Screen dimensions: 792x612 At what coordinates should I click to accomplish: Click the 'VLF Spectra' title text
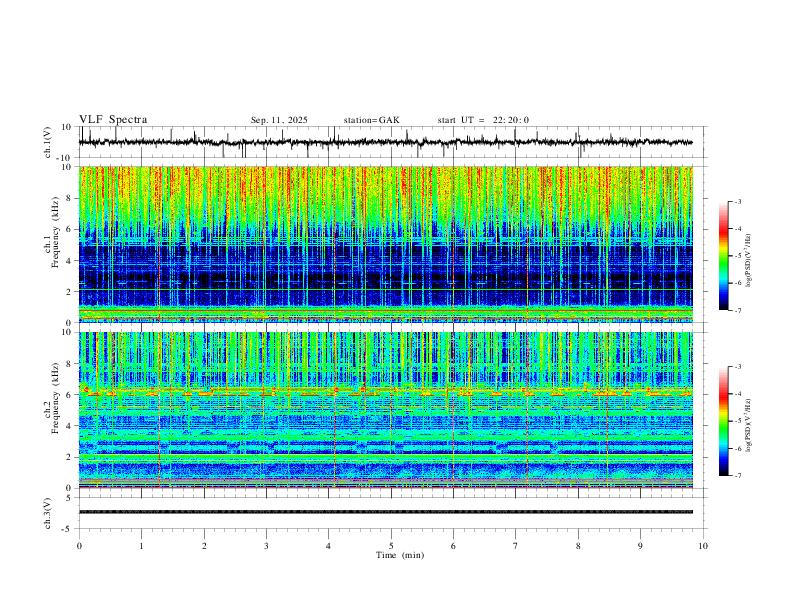tap(113, 120)
